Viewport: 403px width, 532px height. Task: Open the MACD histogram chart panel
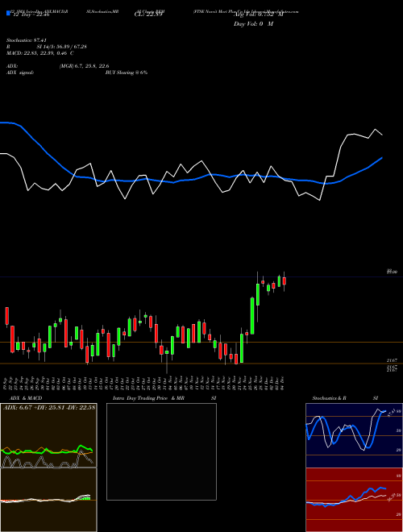pyautogui.click(x=48, y=500)
